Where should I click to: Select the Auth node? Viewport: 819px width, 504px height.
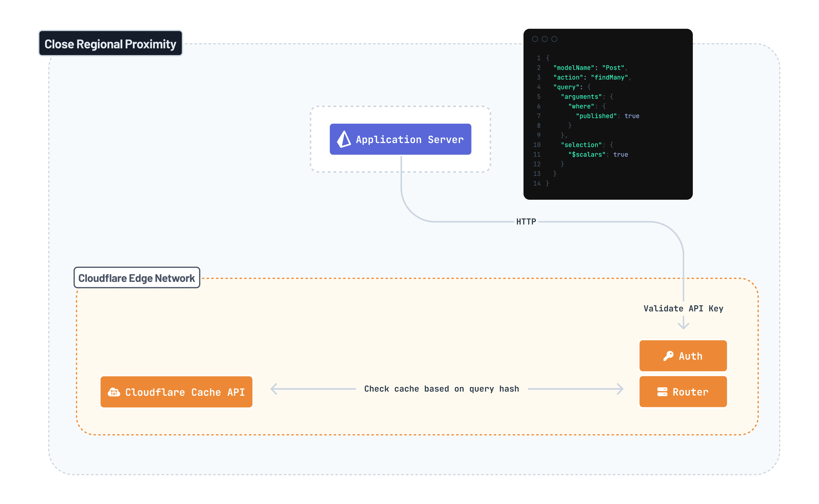[683, 356]
